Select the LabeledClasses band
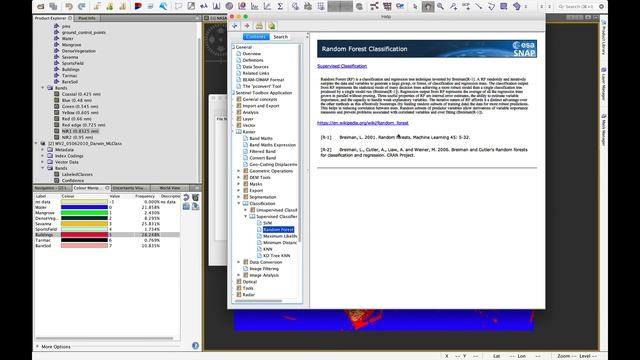 (x=77, y=174)
